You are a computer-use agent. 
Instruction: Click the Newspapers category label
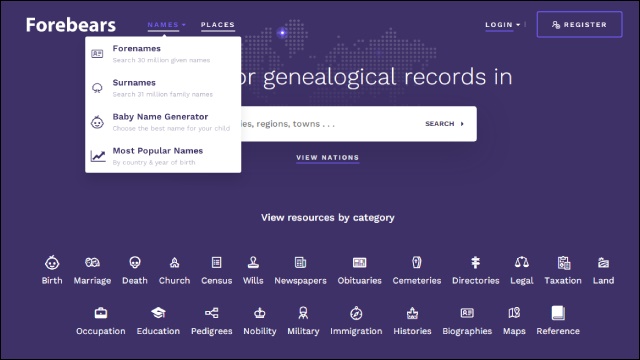click(300, 280)
